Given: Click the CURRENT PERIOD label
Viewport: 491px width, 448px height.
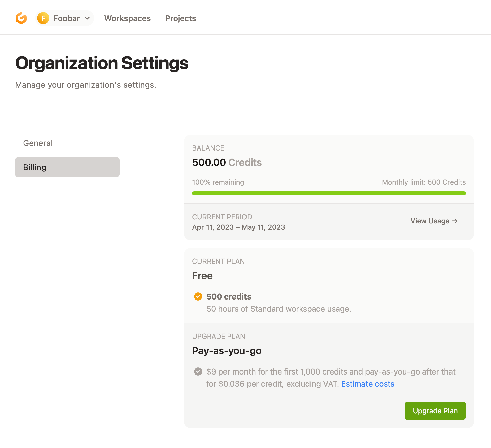Looking at the screenshot, I should click(x=222, y=217).
